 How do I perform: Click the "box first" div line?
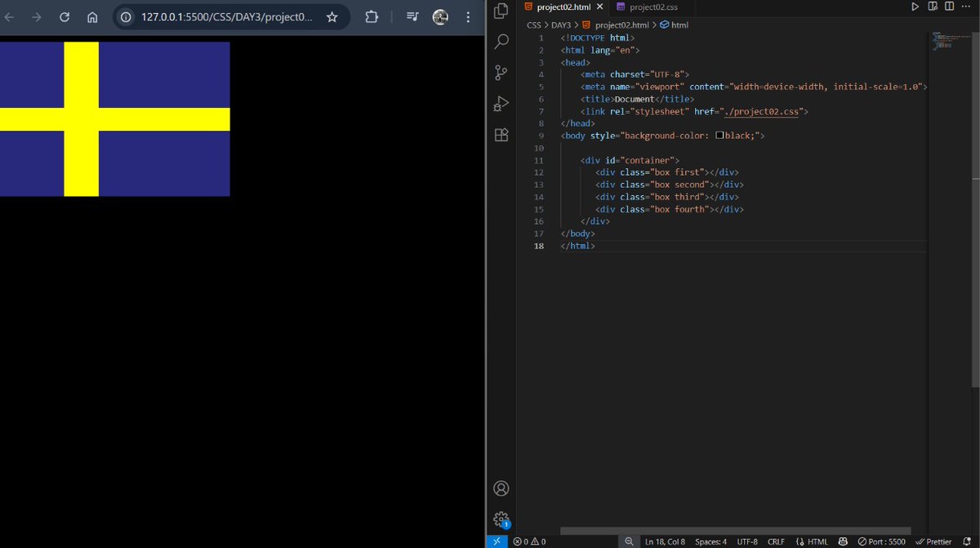point(667,172)
